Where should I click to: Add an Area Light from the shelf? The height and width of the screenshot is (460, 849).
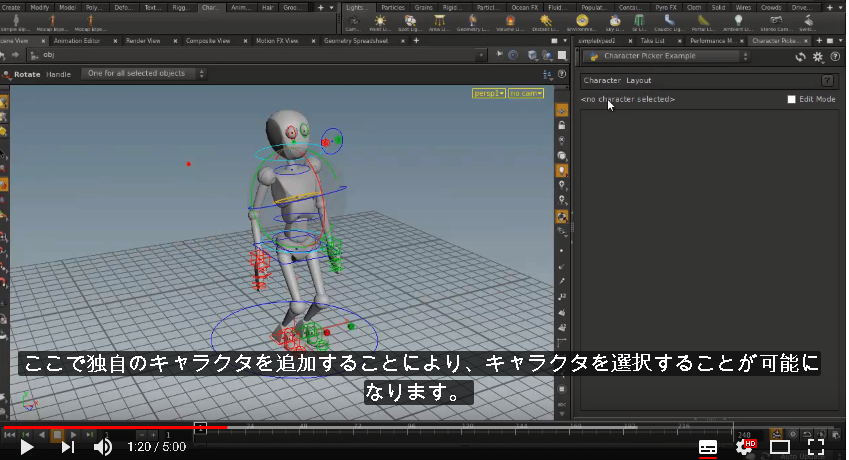[439, 23]
